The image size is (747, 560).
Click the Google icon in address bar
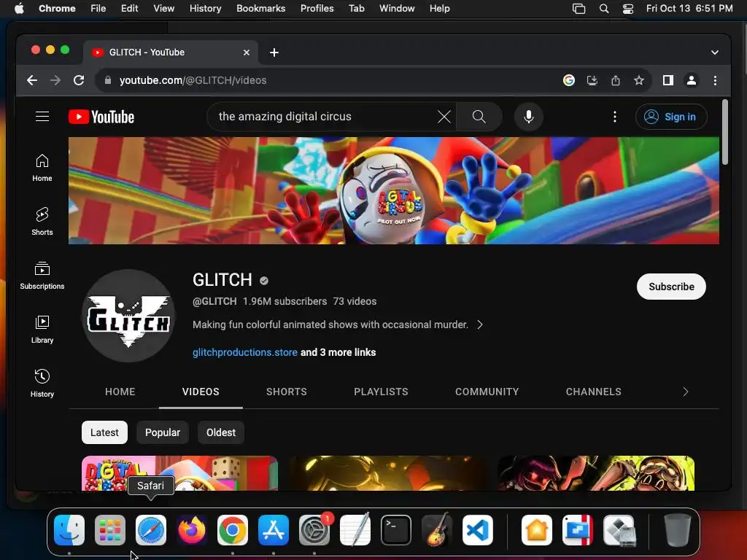click(568, 80)
